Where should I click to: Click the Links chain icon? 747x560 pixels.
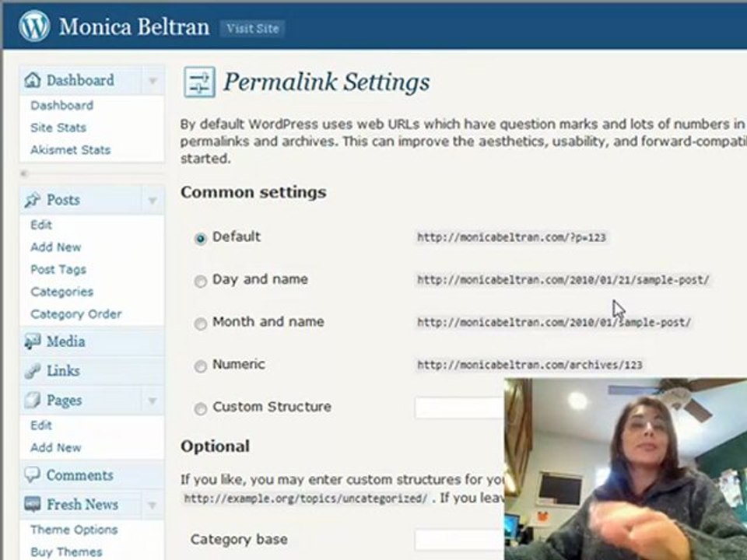coord(32,371)
